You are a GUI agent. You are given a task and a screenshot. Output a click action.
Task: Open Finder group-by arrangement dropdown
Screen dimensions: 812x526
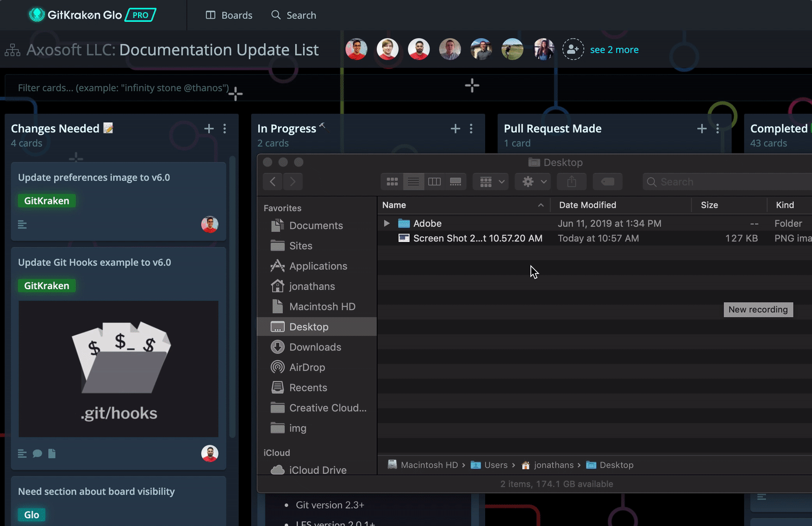(491, 182)
